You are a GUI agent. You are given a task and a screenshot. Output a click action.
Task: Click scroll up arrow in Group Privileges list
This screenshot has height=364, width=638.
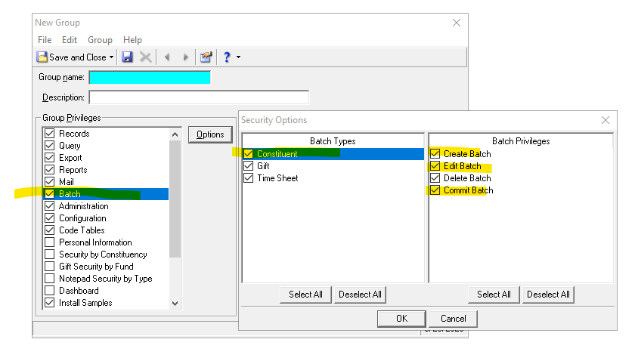(x=175, y=134)
